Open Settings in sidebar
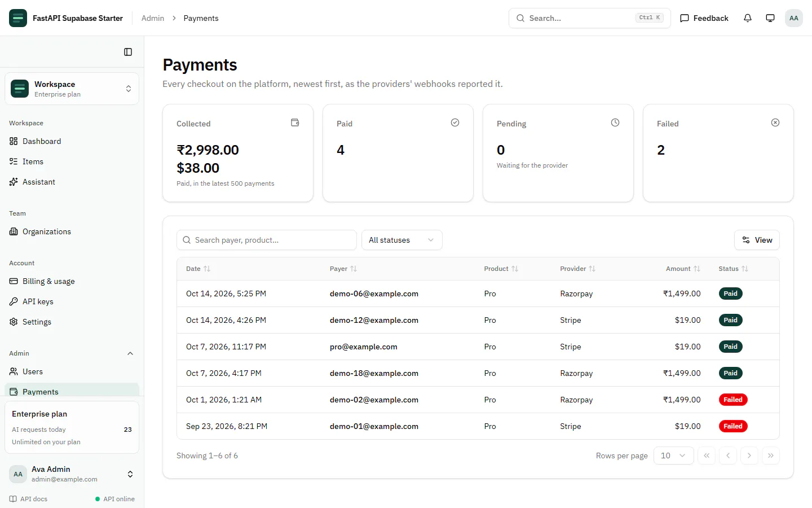Screen dimensions: 812x508 72,322
